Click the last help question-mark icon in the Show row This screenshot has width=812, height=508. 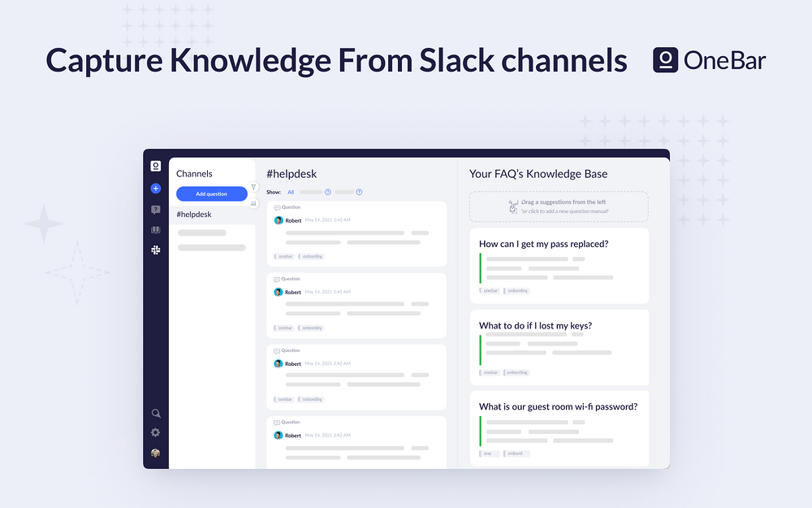359,193
